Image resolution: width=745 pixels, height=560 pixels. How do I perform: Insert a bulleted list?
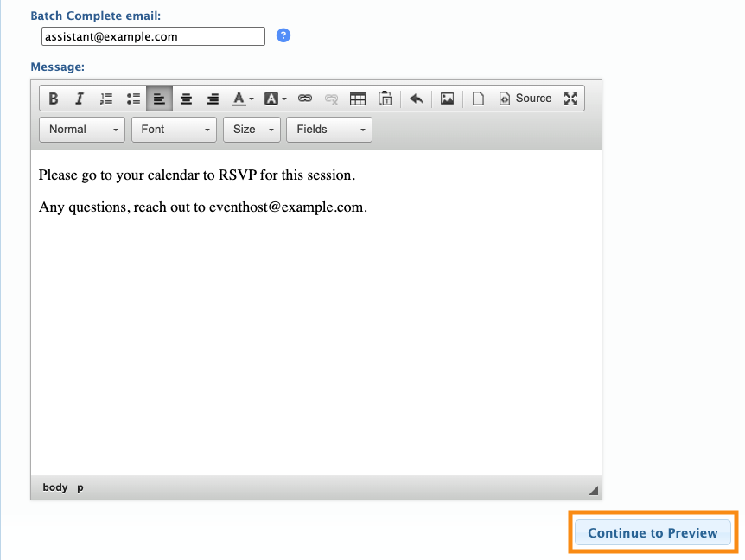tap(133, 99)
